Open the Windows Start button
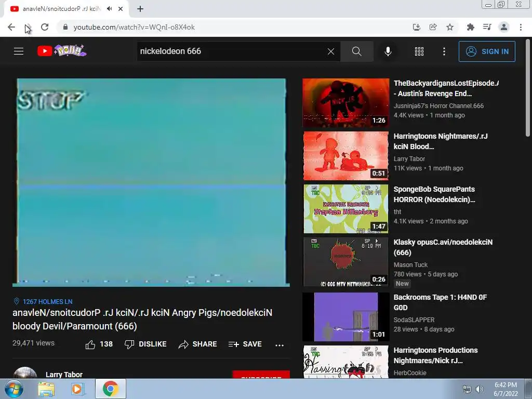The width and height of the screenshot is (532, 399). click(x=14, y=389)
